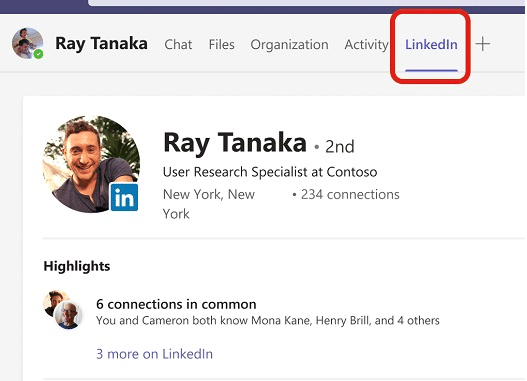The height and width of the screenshot is (381, 527).
Task: Click the mutual connections avatar pair
Action: coord(63,310)
